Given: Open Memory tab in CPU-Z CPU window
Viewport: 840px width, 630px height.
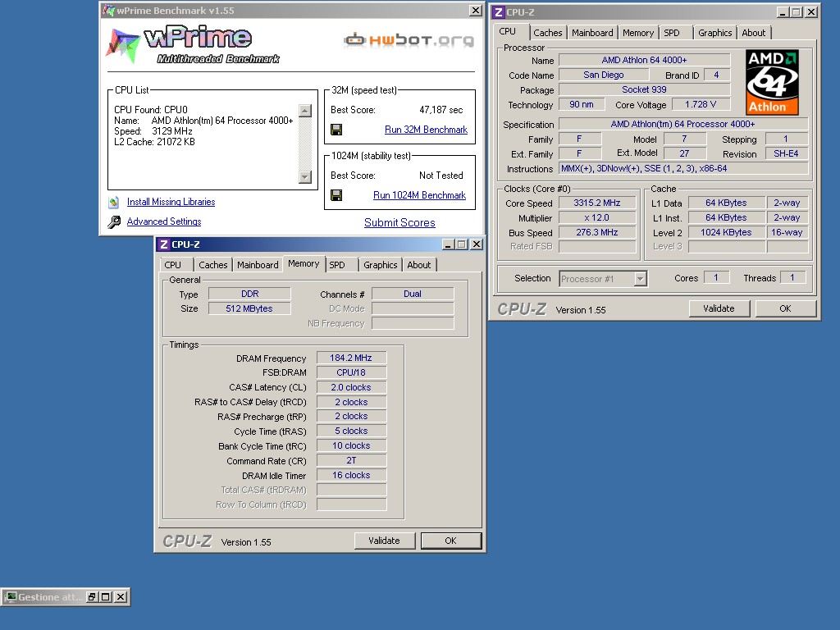Looking at the screenshot, I should [638, 33].
